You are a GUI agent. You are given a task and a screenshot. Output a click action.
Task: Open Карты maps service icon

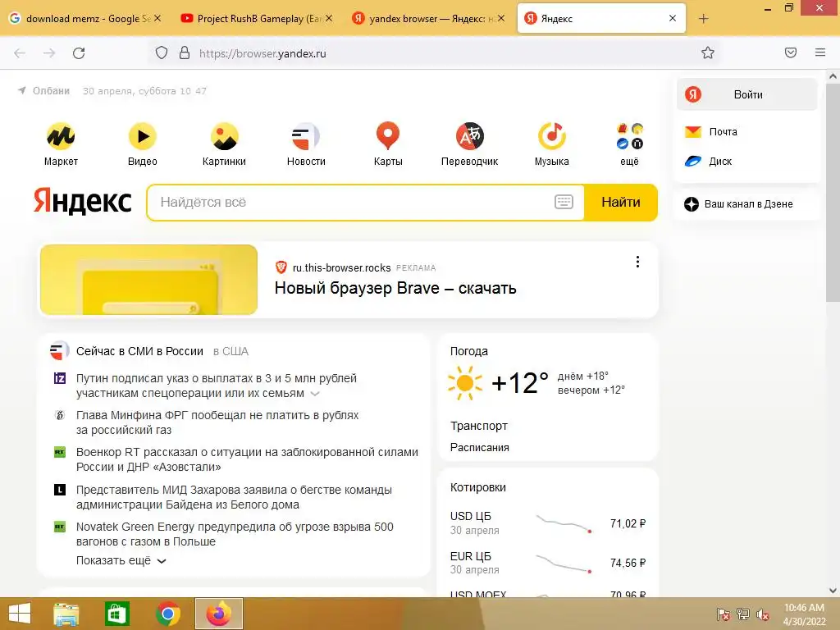(388, 136)
